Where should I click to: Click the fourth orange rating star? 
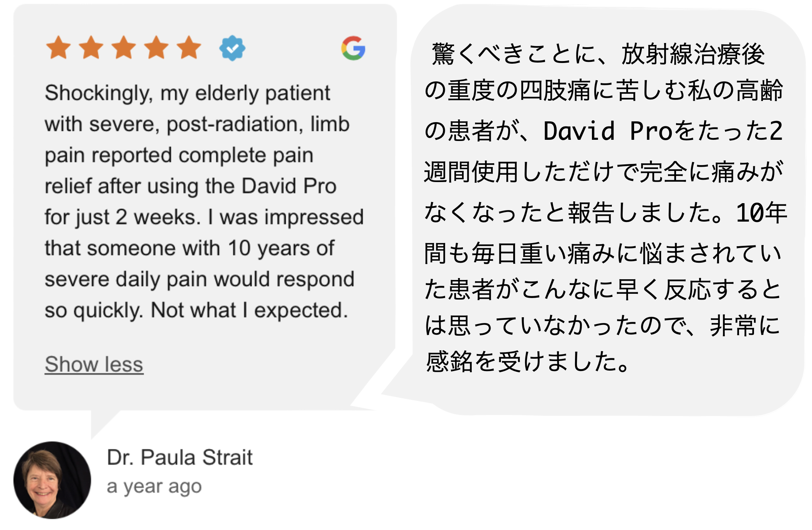(156, 48)
